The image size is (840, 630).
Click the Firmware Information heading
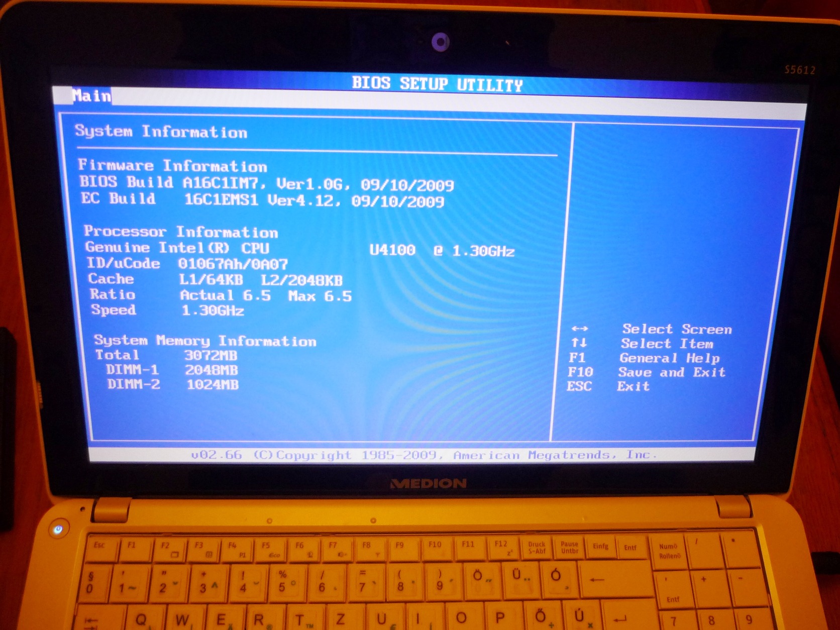point(173,166)
